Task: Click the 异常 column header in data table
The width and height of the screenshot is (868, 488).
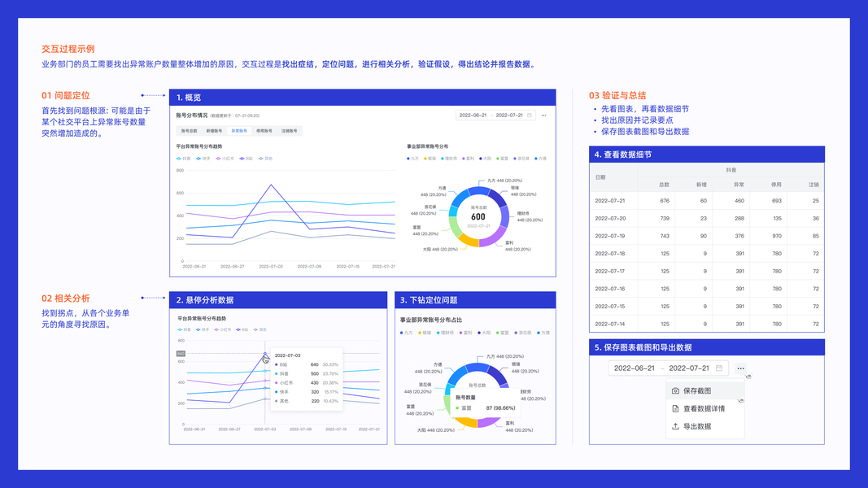Action: click(739, 185)
